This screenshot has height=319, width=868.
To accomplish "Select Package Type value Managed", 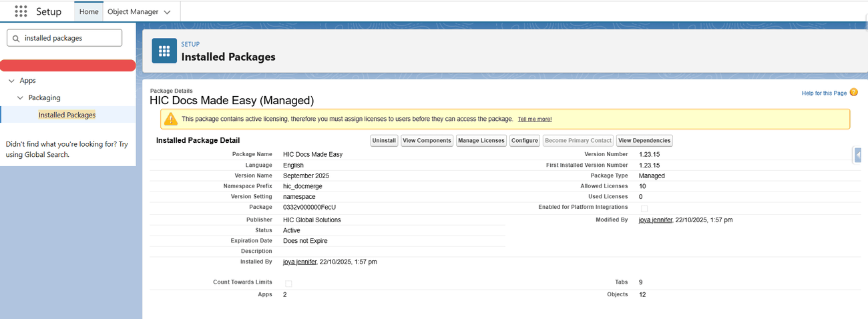I will click(652, 176).
